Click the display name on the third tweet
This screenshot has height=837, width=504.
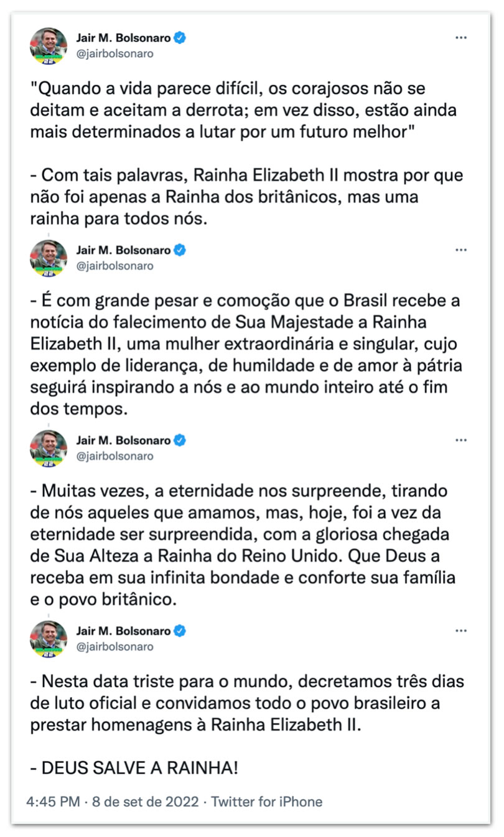point(123,441)
